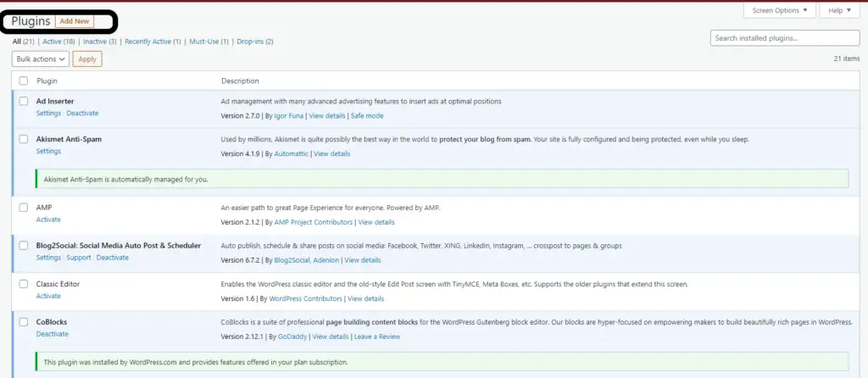View details for CoBlocks
This screenshot has height=378, width=868.
[x=331, y=336]
